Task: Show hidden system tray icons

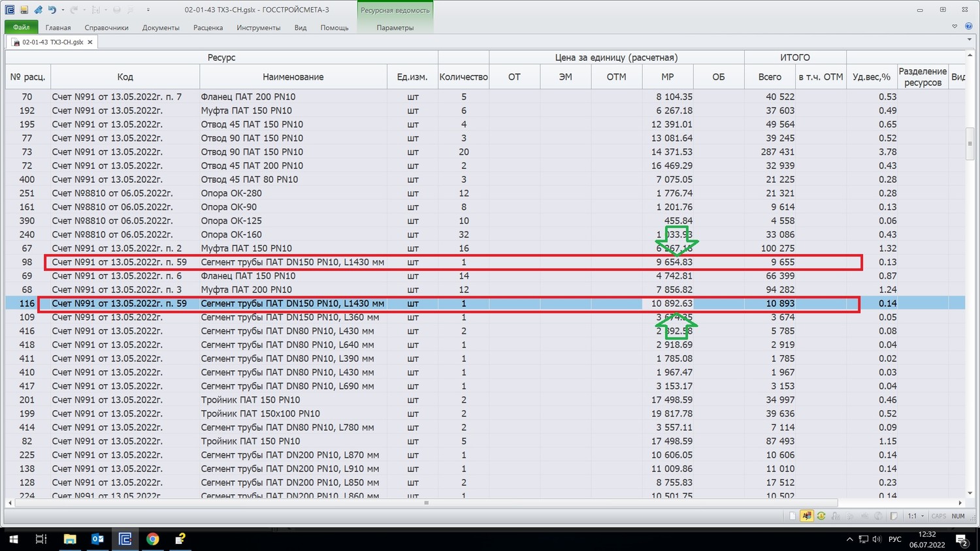Action: click(849, 539)
